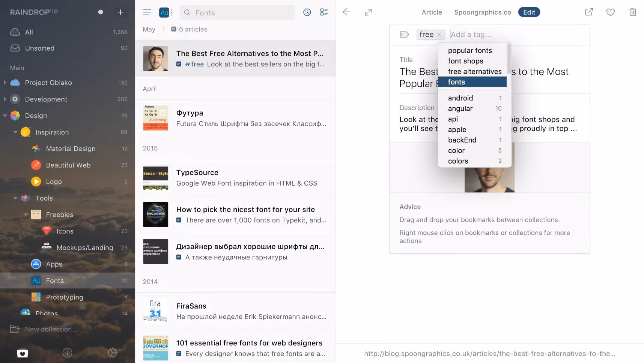This screenshot has height=363, width=644.
Task: Click the #free tag link in first article
Action: [194, 64]
